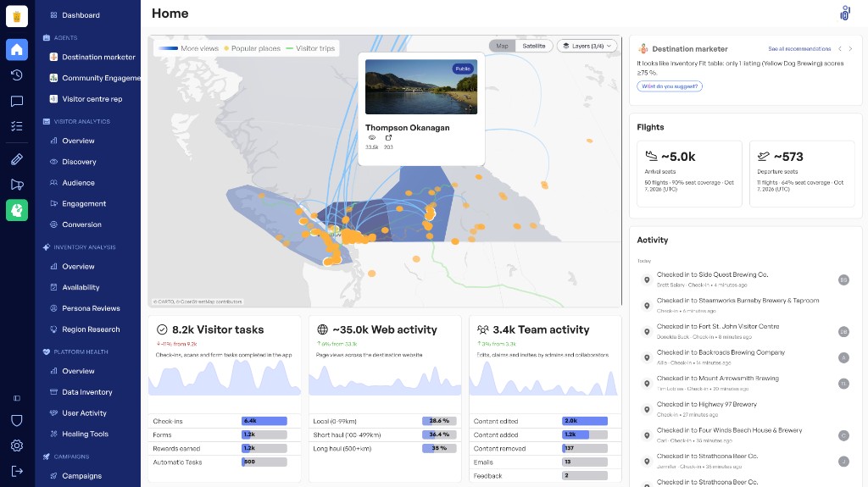
Task: Click the arrival plane icon in Flights
Action: pyautogui.click(x=651, y=157)
